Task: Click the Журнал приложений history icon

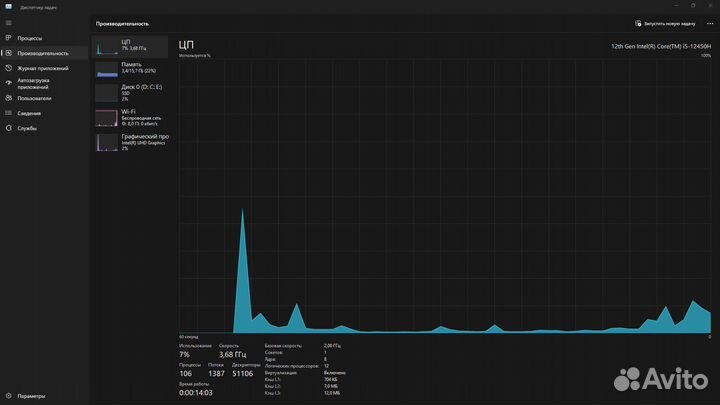Action: [8, 68]
